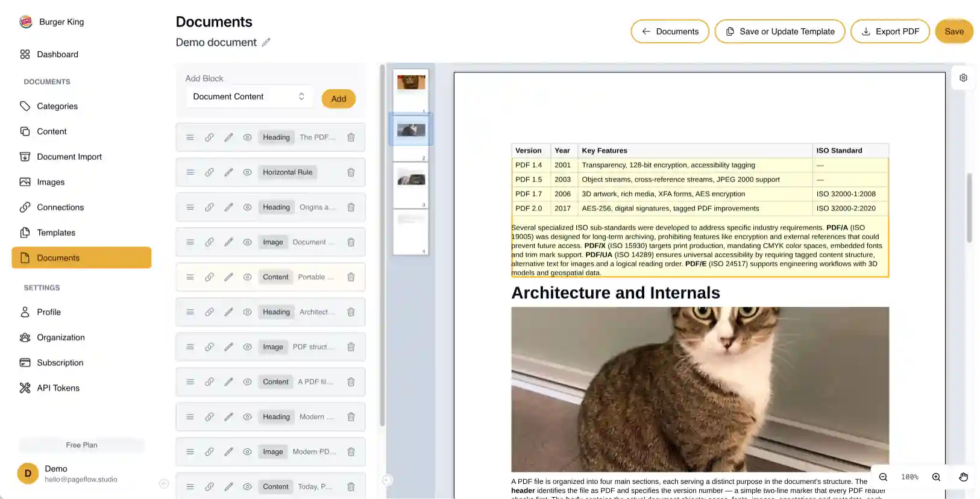Click Save or Update Template button
Screen dimensions: 980x499
click(x=780, y=31)
